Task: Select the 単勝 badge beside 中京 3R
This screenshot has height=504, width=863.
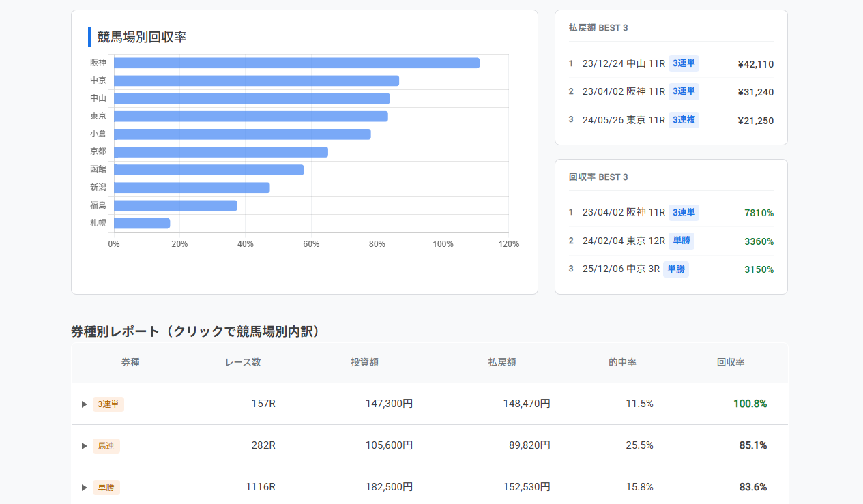Action: [676, 269]
